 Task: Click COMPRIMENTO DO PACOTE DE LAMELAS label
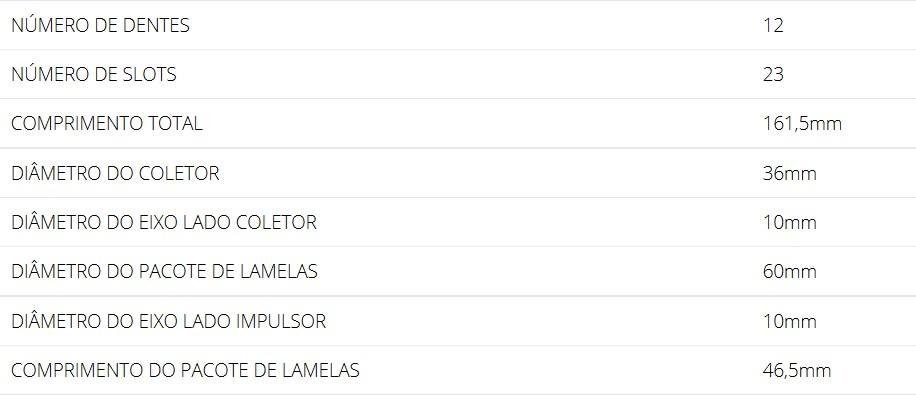pyautogui.click(x=185, y=370)
